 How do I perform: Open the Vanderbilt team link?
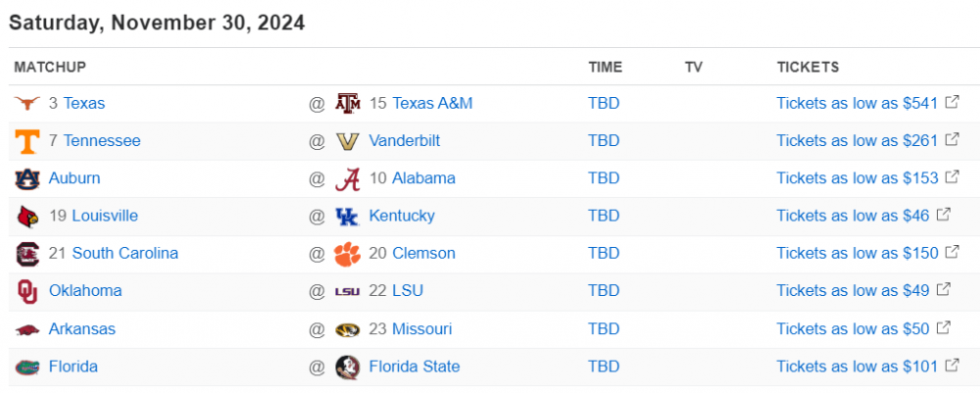[x=404, y=141]
